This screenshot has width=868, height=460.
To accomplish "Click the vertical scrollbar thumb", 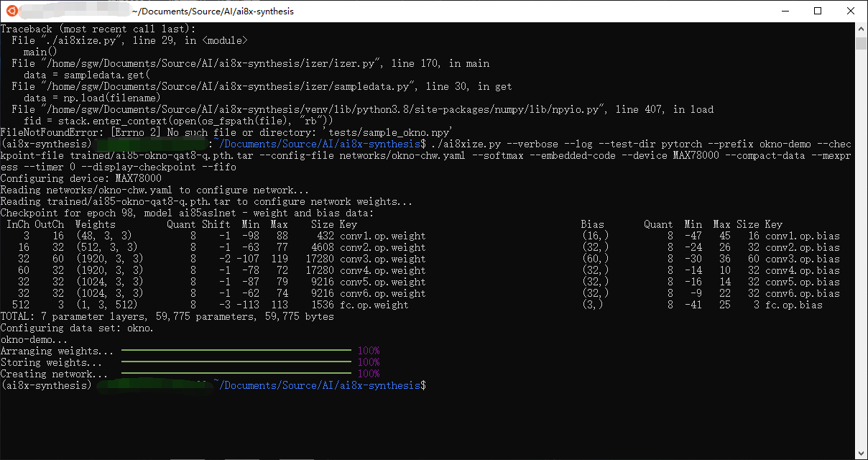I will click(861, 44).
